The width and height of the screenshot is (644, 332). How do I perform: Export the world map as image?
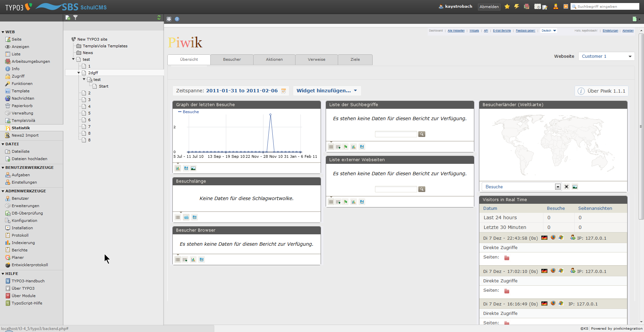575,187
